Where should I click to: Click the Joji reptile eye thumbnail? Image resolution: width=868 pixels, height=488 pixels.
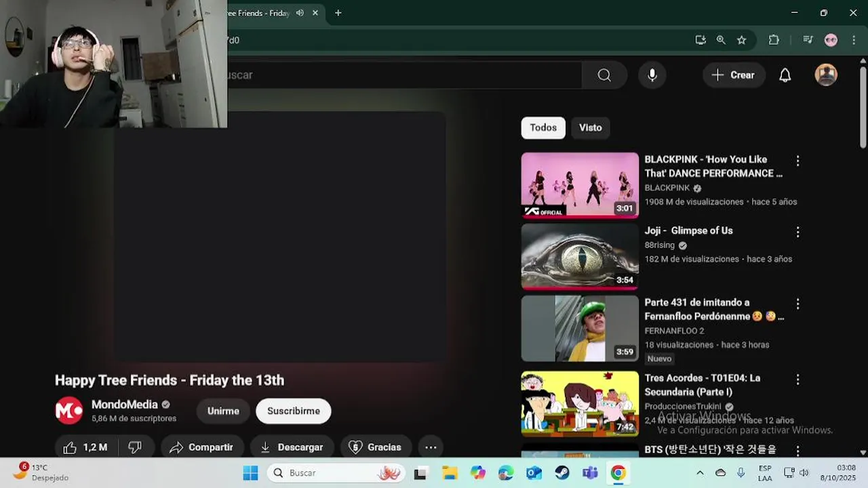click(580, 256)
